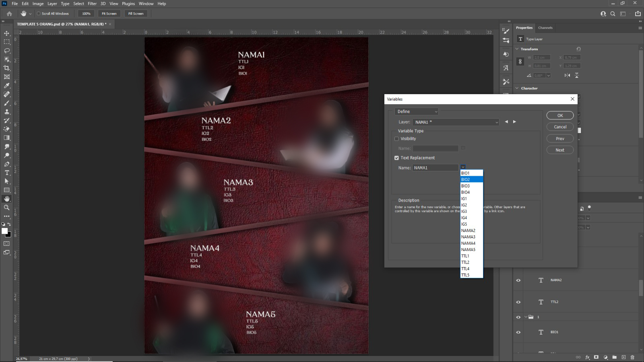The width and height of the screenshot is (644, 362).
Task: Select the Move tool
Action: [6, 33]
